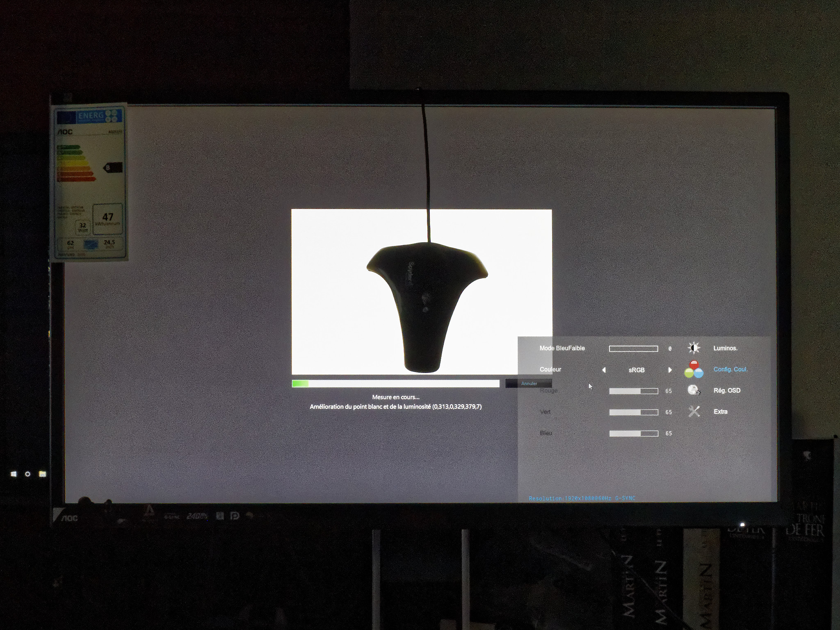The image size is (840, 630).
Task: Open the Cortana search icon on taskbar
Action: coord(28,474)
